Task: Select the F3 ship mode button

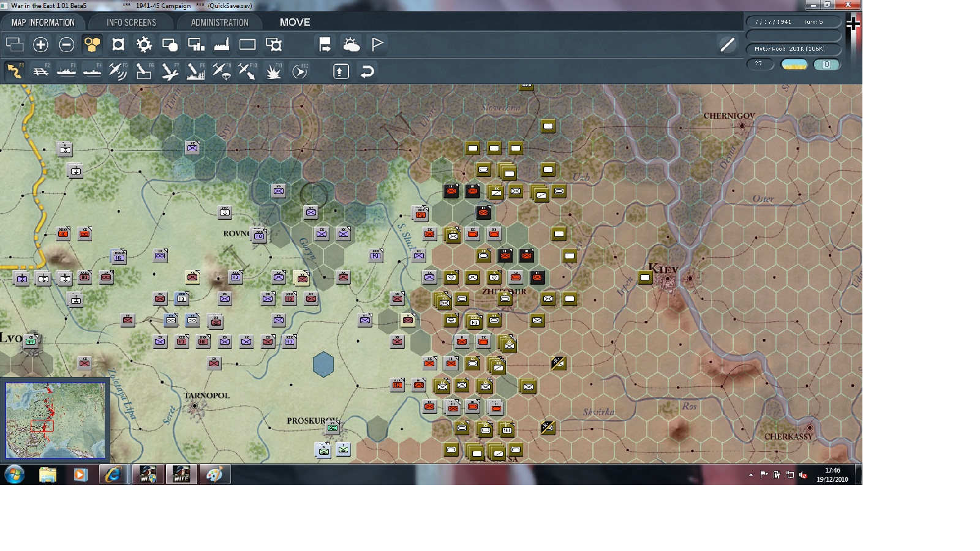Action: (x=66, y=71)
